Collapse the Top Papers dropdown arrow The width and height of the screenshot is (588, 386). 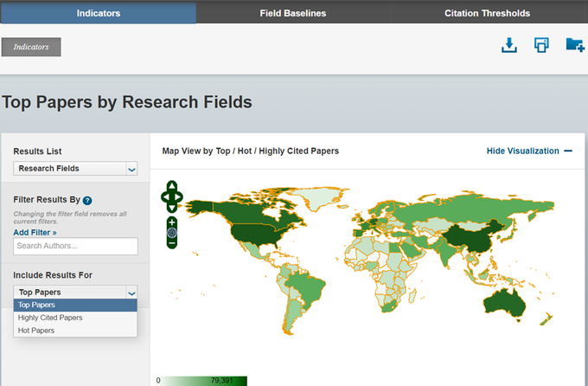tap(131, 293)
